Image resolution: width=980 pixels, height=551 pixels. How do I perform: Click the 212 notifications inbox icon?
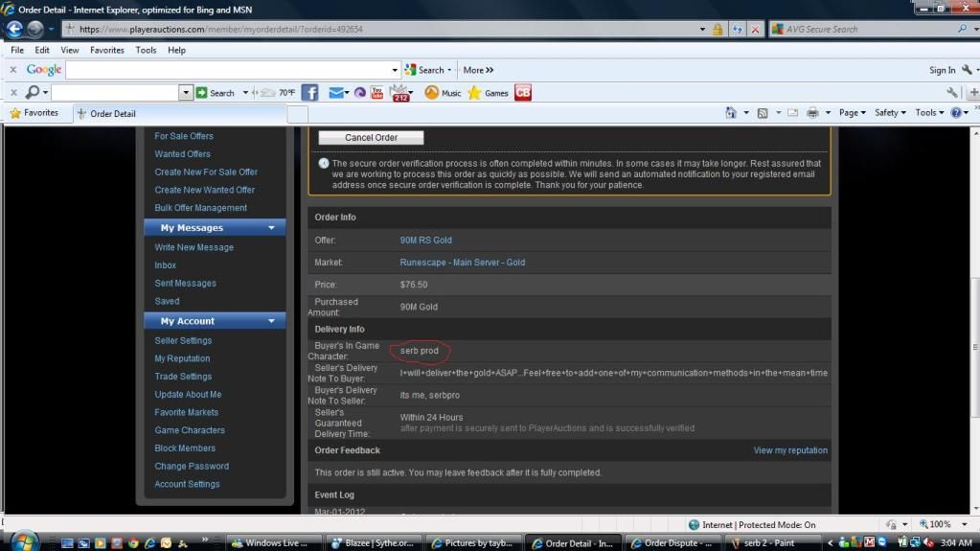400,93
